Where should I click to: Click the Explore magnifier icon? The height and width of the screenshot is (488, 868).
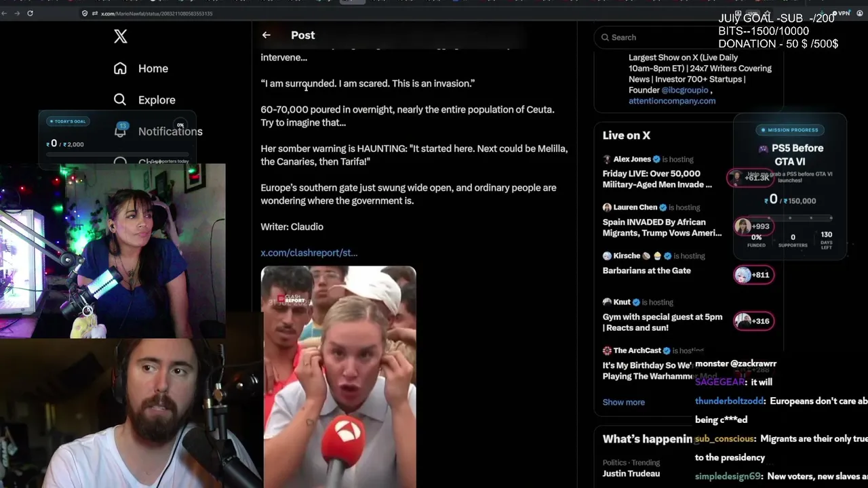(120, 100)
